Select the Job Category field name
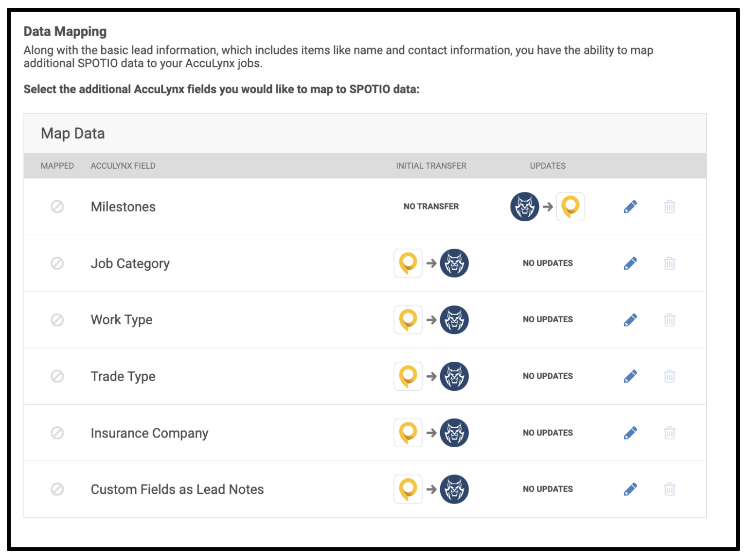749x560 pixels. (x=130, y=263)
